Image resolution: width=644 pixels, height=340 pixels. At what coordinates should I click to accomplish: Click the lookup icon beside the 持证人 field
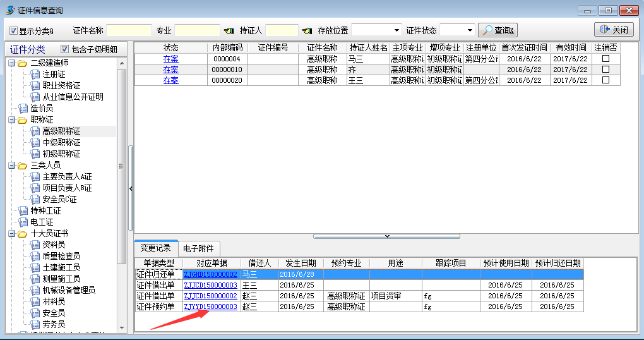(307, 30)
